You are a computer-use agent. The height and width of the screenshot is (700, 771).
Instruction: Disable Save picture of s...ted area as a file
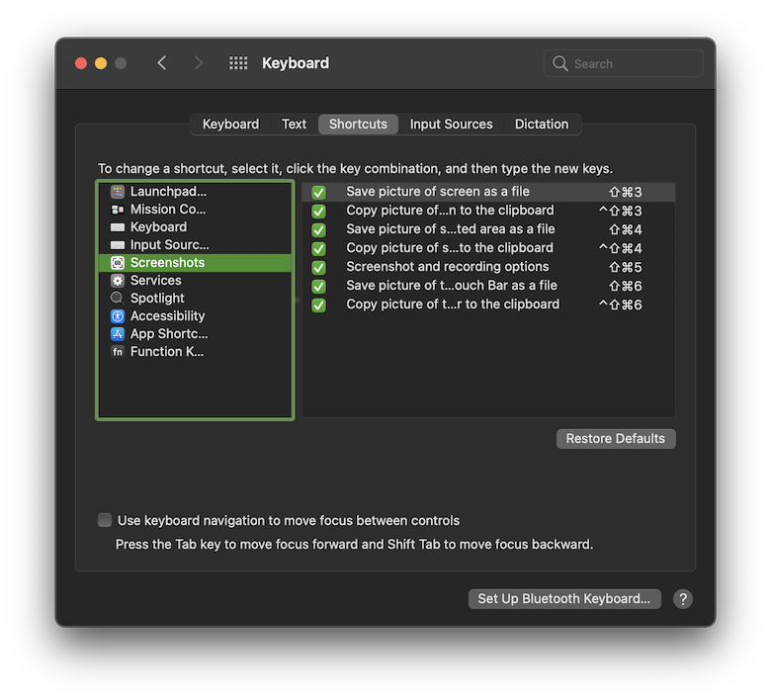pos(318,229)
